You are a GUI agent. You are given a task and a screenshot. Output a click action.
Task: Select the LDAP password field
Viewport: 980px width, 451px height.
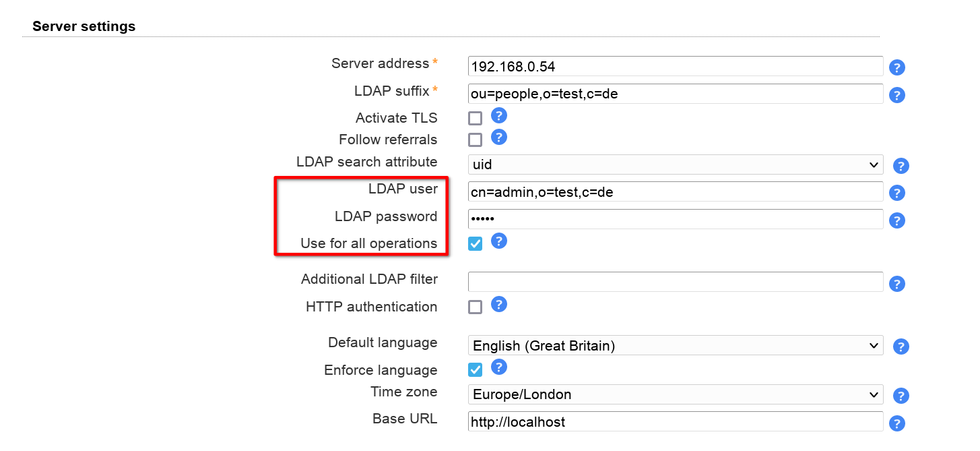675,219
